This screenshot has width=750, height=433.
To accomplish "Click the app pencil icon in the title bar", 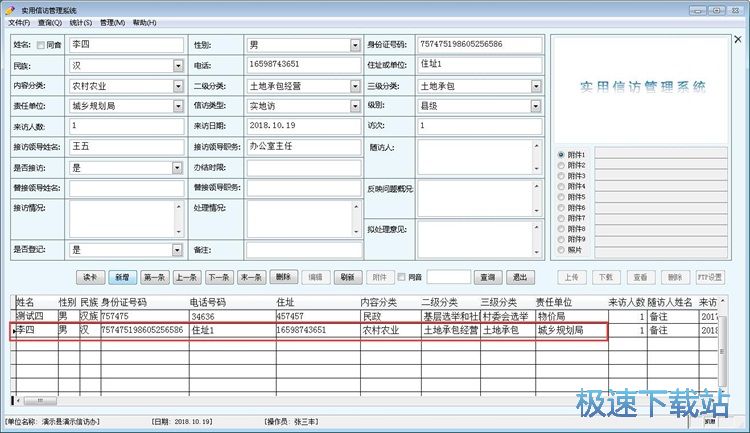I will [x=10, y=10].
